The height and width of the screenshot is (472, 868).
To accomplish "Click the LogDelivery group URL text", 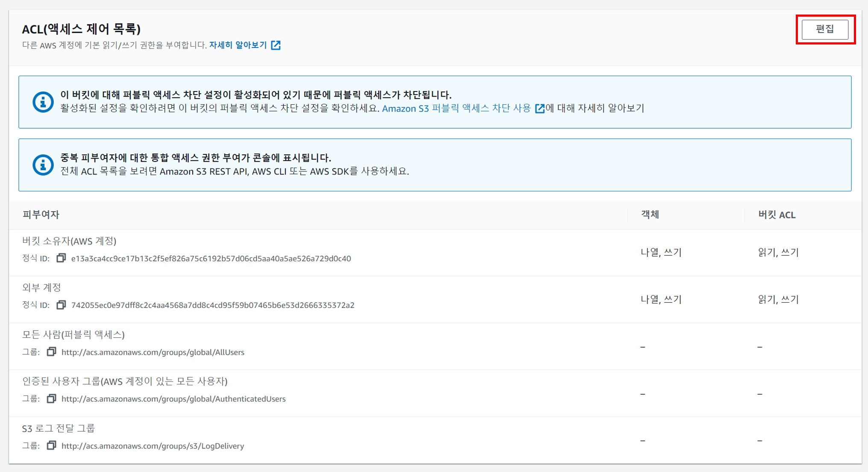I will pyautogui.click(x=153, y=446).
